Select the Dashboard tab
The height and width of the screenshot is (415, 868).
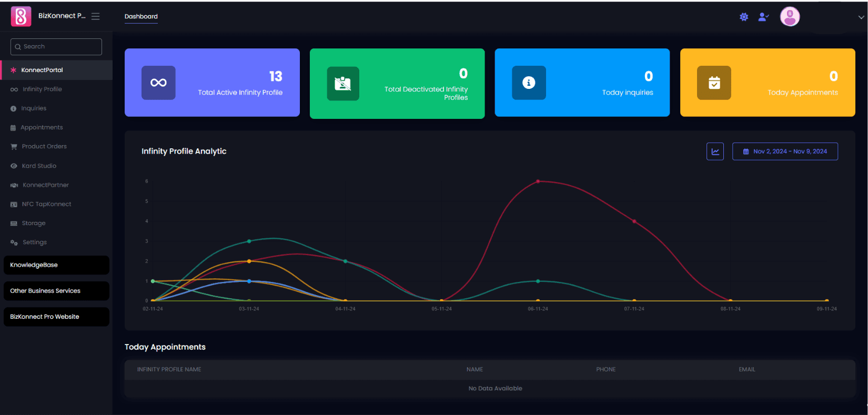(141, 17)
